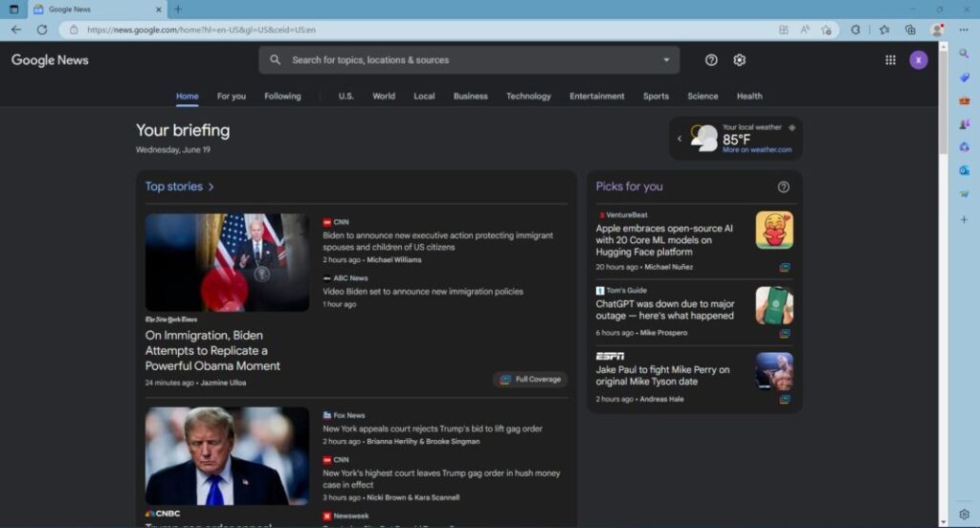
Task: Open the purple account avatar
Action: (918, 60)
